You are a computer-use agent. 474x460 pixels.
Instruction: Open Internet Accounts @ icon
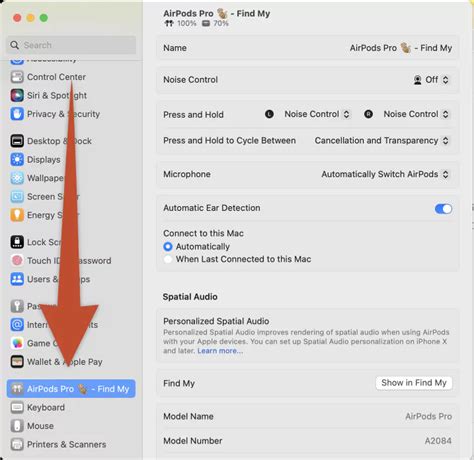coord(17,324)
